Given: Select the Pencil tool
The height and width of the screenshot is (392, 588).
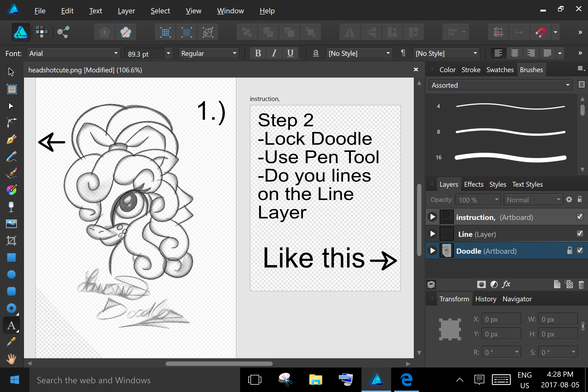Looking at the screenshot, I should pos(11,157).
